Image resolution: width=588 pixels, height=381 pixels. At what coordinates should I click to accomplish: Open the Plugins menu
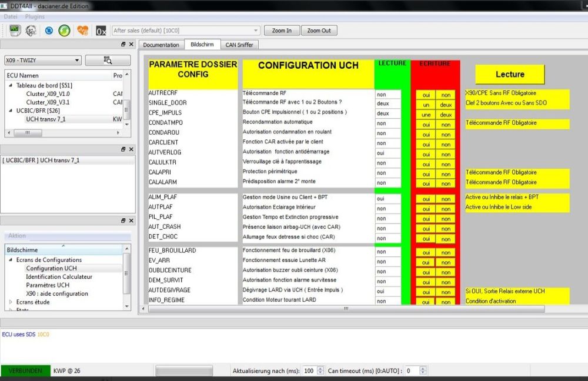(x=35, y=16)
